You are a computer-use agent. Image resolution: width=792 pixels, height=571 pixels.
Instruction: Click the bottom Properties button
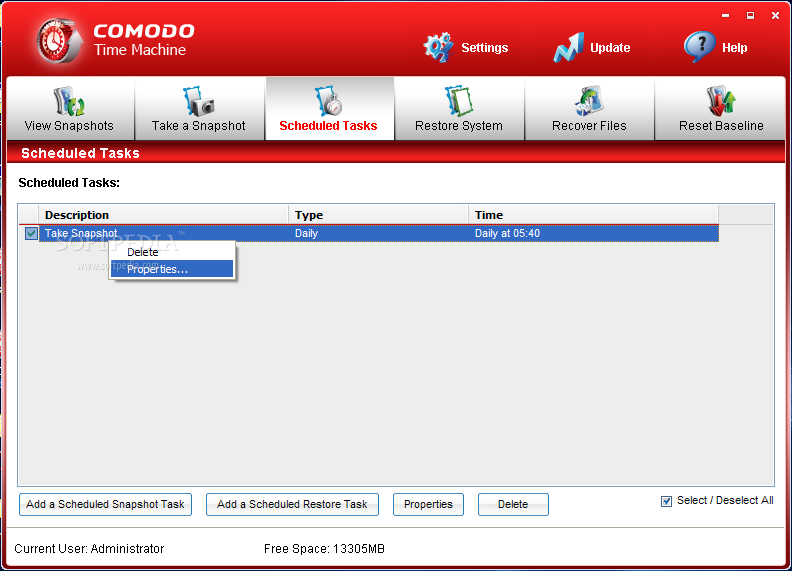click(x=428, y=504)
